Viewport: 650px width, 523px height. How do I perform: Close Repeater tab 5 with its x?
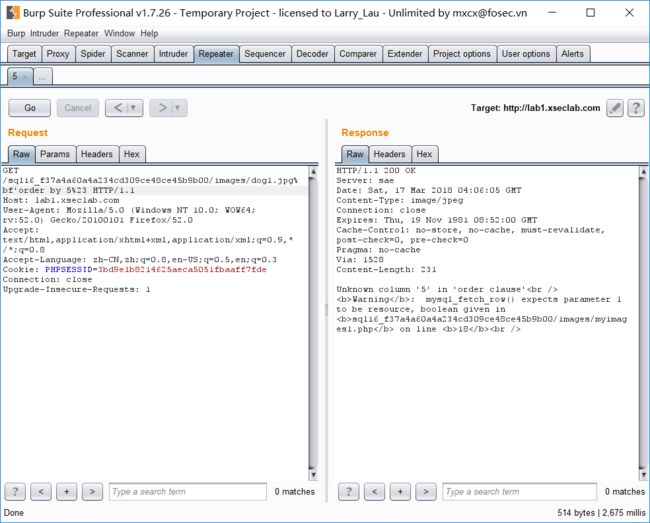(25, 77)
